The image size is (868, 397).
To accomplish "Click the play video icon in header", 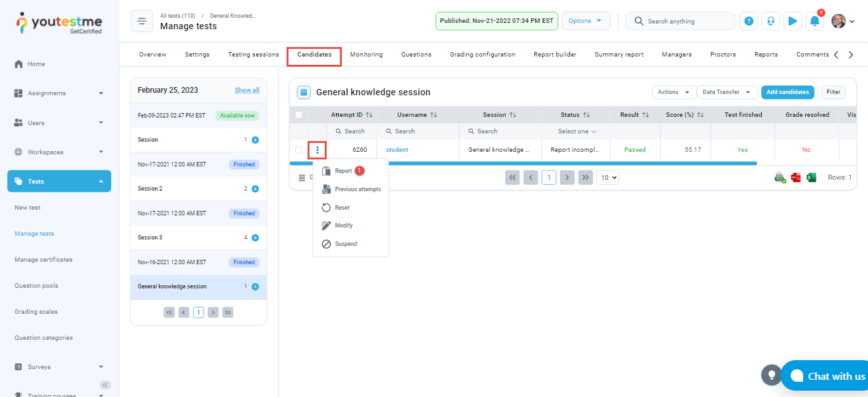I will click(x=792, y=21).
